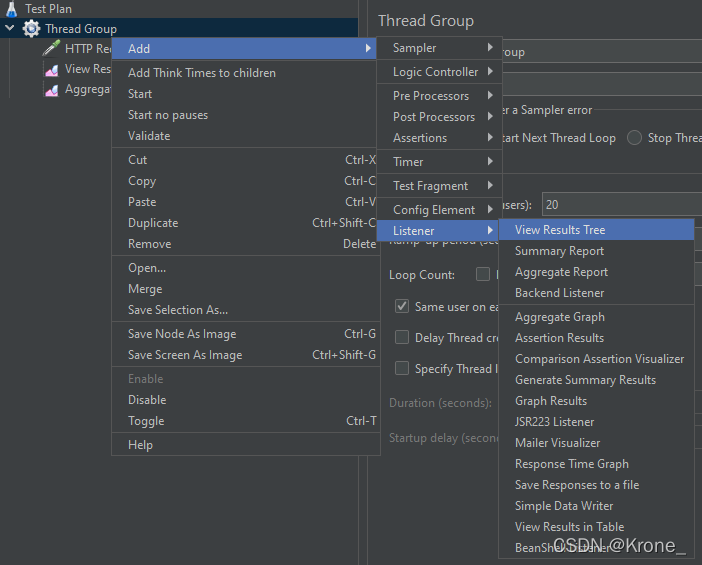Expand the Logic Controller submenu
The width and height of the screenshot is (702, 565).
[x=440, y=72]
